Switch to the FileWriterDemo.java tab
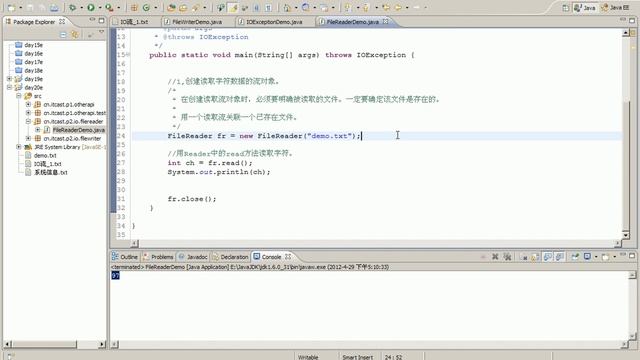The width and height of the screenshot is (640, 360). [197, 22]
